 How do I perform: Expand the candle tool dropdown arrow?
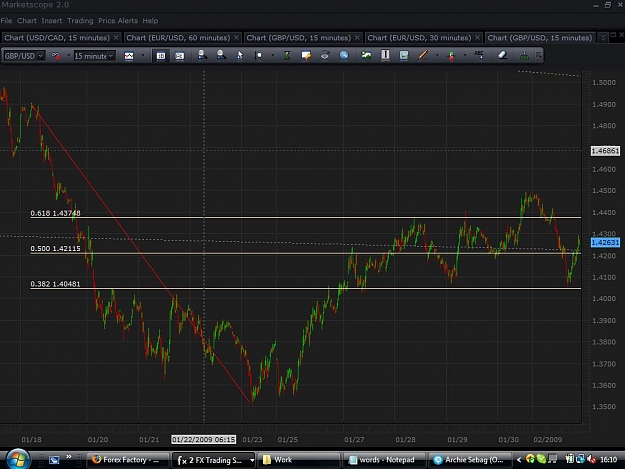(x=465, y=55)
